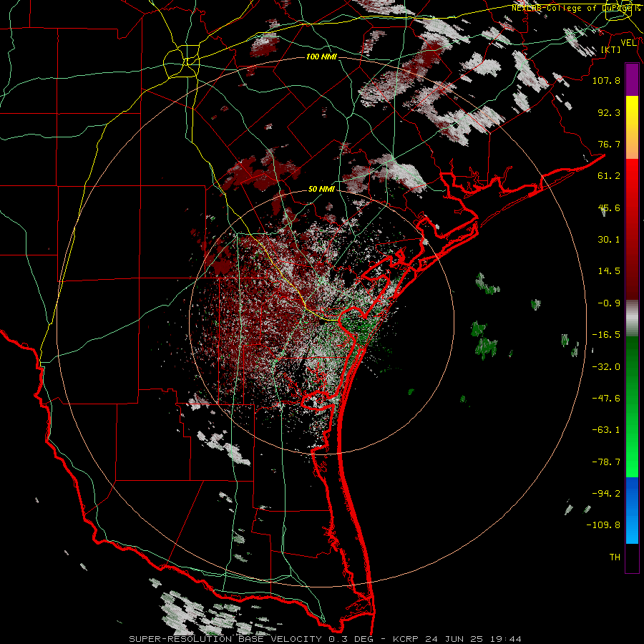The image size is (644, 644).
Task: Click the blue segment of velocity color bar
Action: [632, 510]
